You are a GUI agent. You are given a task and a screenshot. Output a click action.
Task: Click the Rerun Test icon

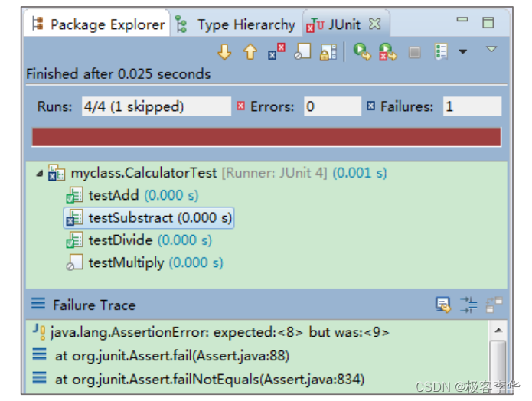click(362, 52)
